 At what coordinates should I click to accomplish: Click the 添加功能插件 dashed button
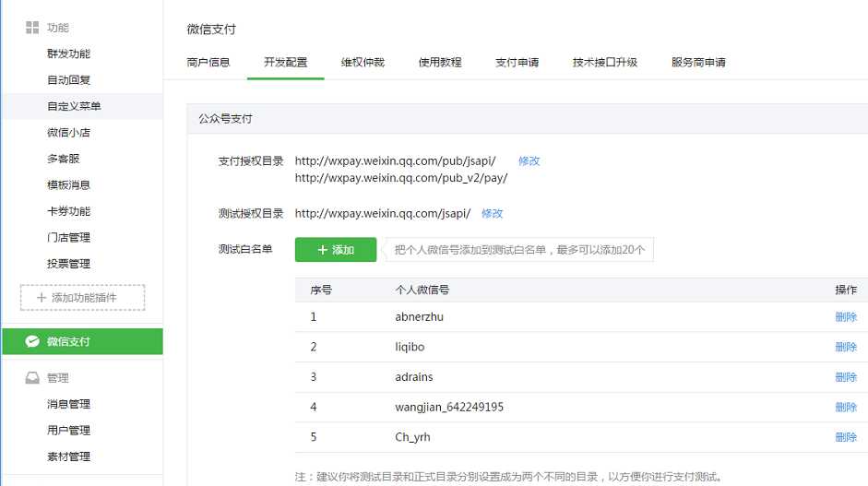(x=82, y=298)
